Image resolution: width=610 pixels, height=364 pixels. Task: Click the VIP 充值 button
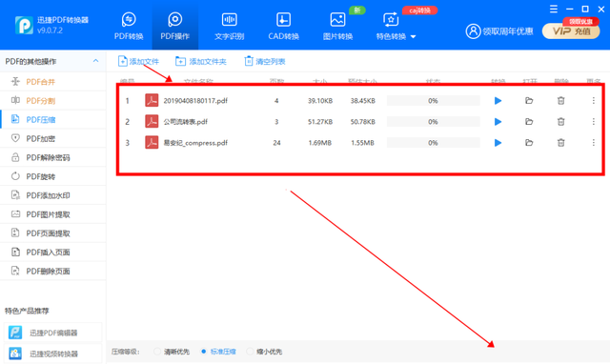571,31
